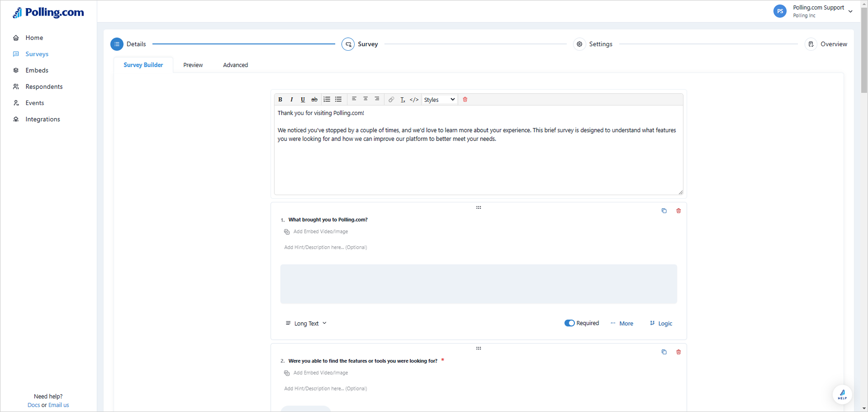The width and height of the screenshot is (868, 412).
Task: Toggle the Required switch for question 1
Action: point(570,323)
